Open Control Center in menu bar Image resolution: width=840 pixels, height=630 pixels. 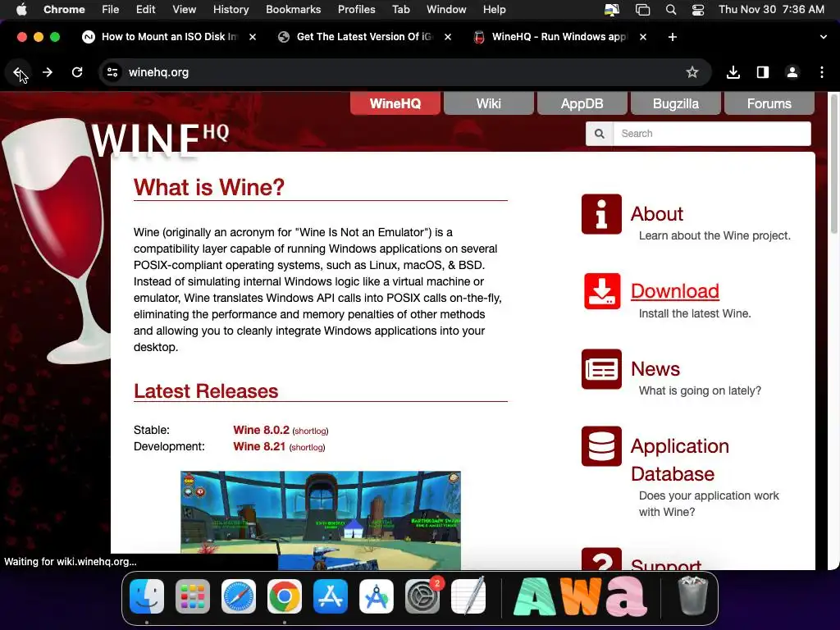pyautogui.click(x=698, y=9)
